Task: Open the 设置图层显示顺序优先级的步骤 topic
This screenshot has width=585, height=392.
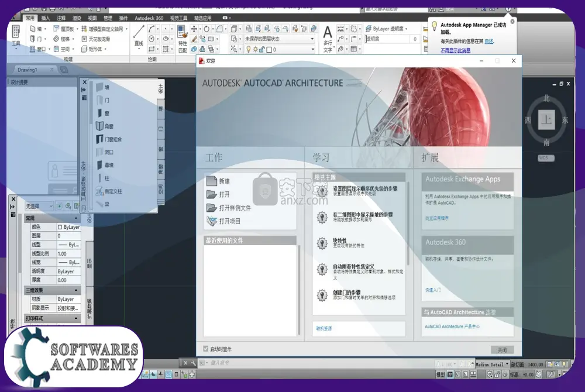Action: pos(365,189)
